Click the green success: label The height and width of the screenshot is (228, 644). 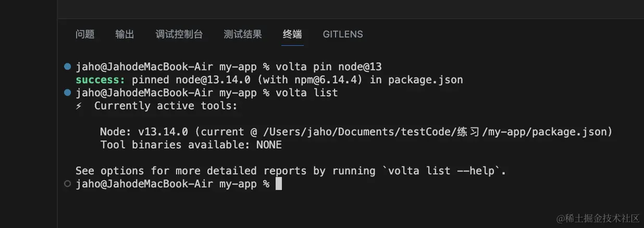click(100, 80)
